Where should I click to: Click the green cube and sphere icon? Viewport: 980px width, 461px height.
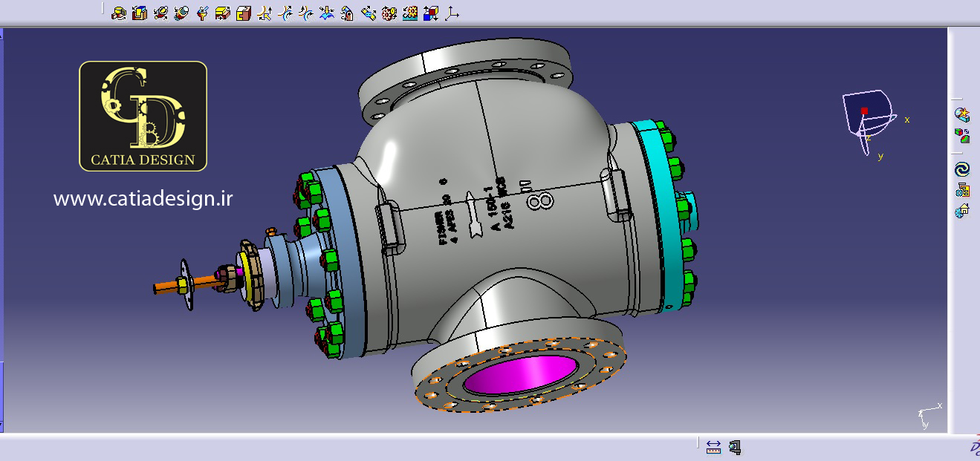[x=962, y=135]
